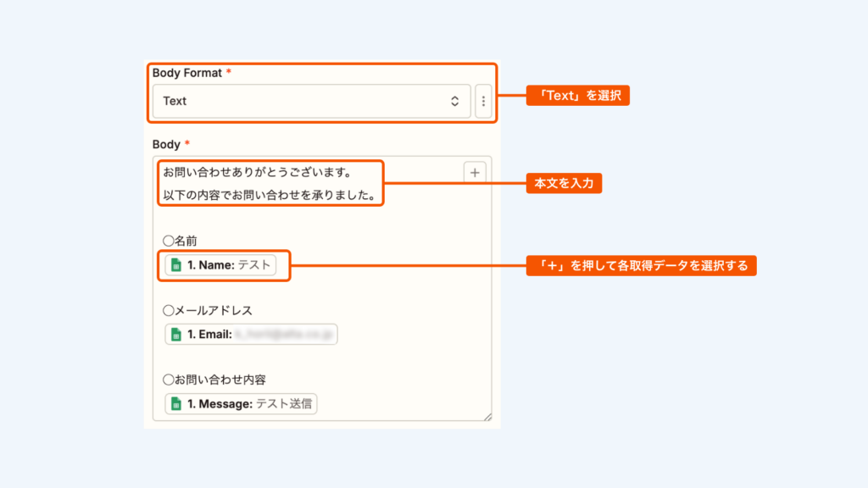Click the resize handle at Body textarea corner
This screenshot has width=868, height=488.
(x=487, y=417)
